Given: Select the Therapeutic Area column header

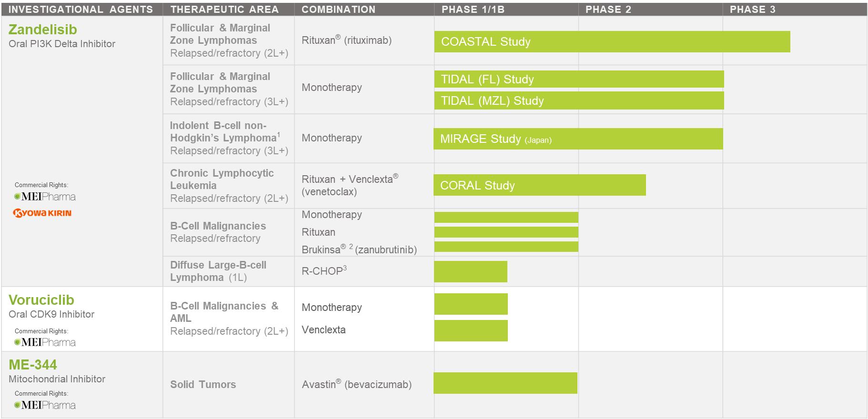Looking at the screenshot, I should tap(224, 10).
